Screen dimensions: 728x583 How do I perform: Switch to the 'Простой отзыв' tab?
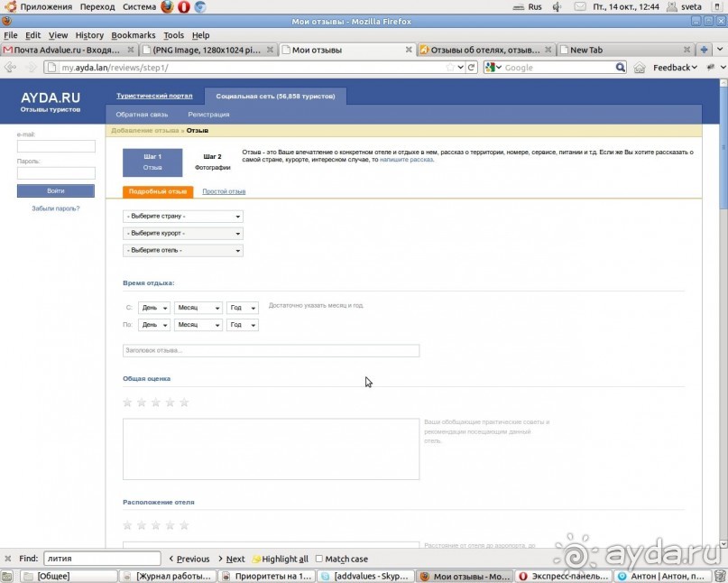pos(224,191)
